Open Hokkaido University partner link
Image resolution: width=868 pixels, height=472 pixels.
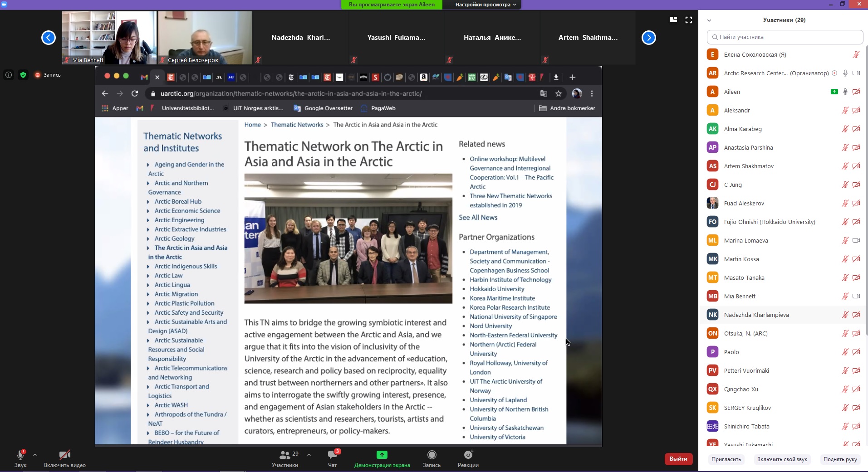pos(497,289)
